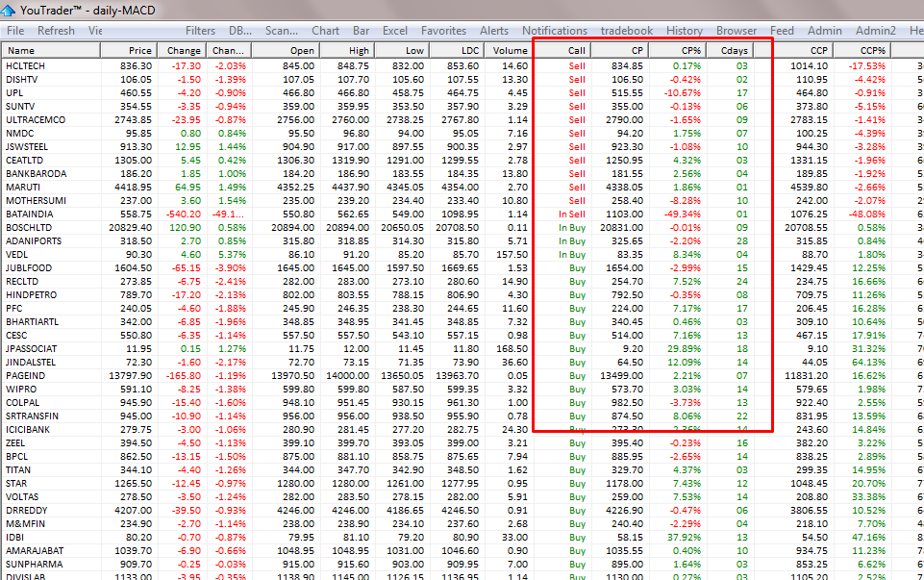Sort by the CCP% column header
This screenshot has height=580, width=924.
[x=862, y=50]
